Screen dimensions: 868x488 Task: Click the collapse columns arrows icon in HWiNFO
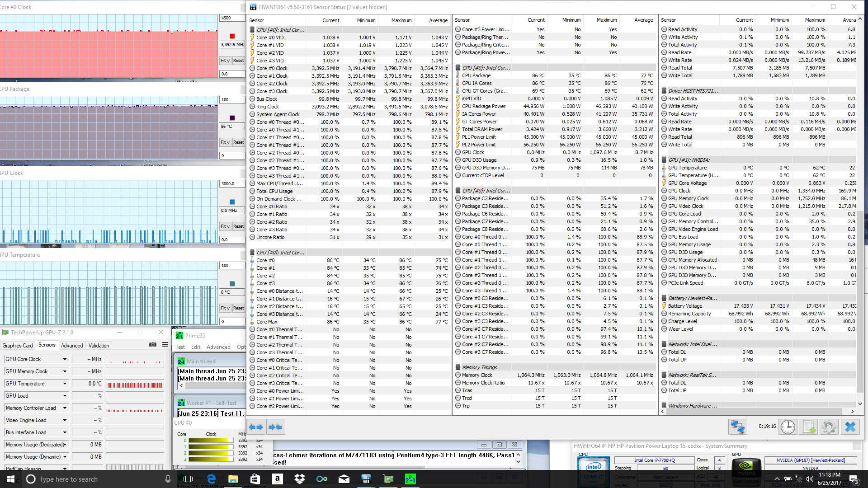(275, 427)
